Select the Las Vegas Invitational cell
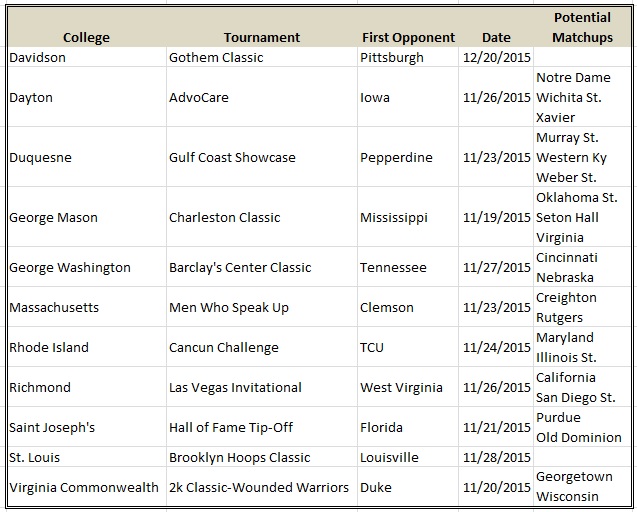This screenshot has width=637, height=512. (x=235, y=387)
